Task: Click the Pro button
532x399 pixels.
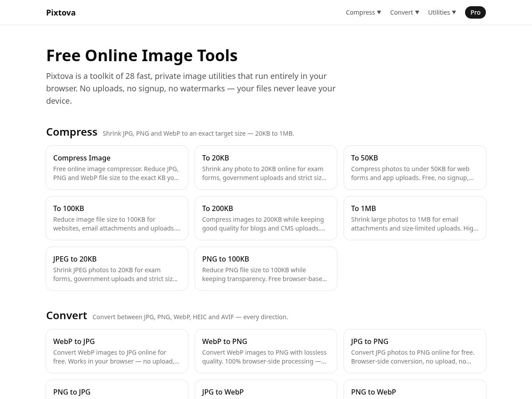Action: pos(475,12)
